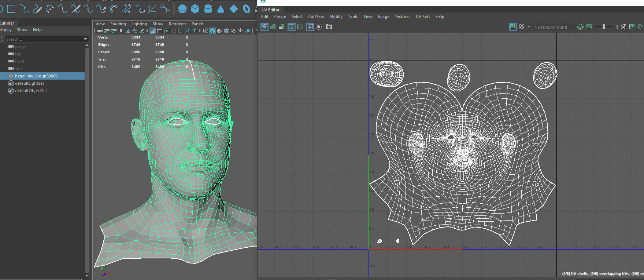Toggle UV Editor grid display
Viewport: 644px width, 280px height.
pyautogui.click(x=310, y=27)
